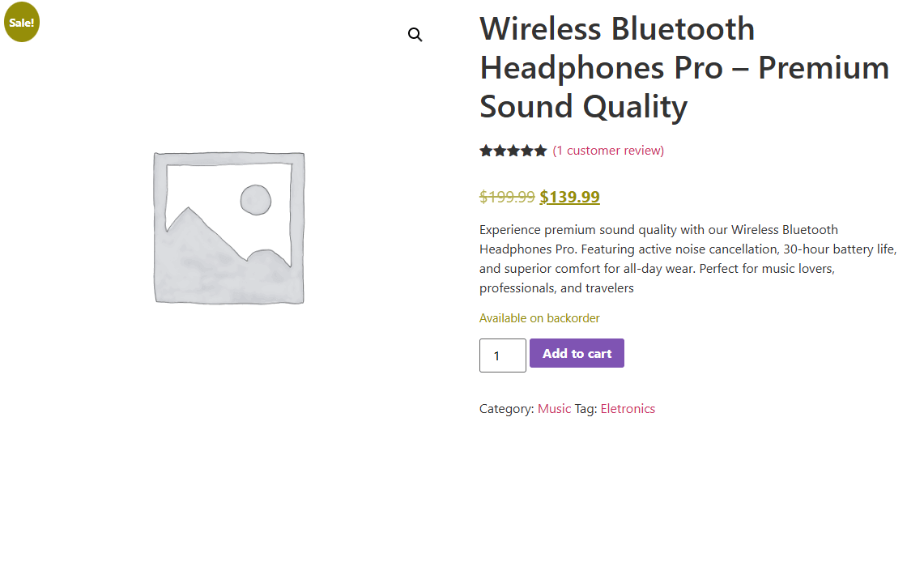The image size is (924, 579).
Task: Click the last star of the rating
Action: [540, 151]
